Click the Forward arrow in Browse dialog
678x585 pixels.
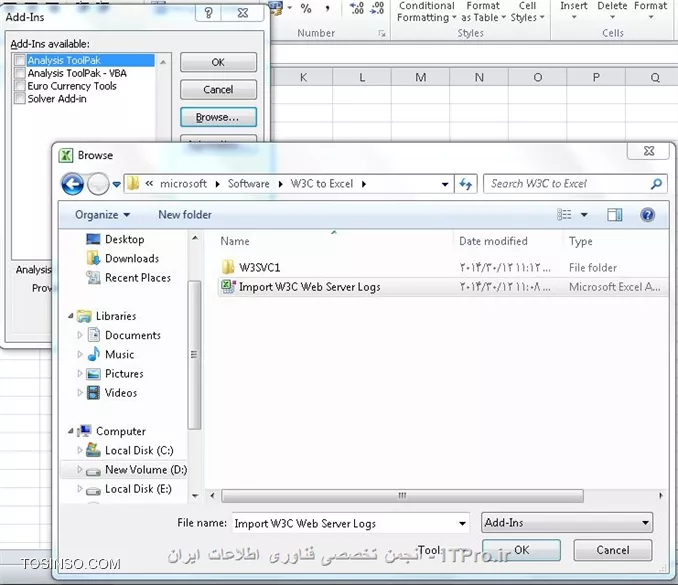pyautogui.click(x=98, y=184)
